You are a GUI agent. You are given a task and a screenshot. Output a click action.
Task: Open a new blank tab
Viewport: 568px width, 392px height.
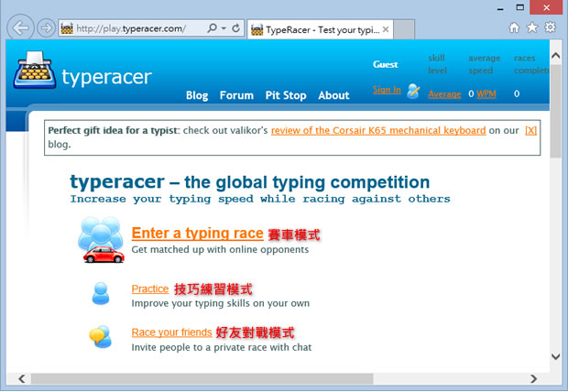[x=404, y=29]
